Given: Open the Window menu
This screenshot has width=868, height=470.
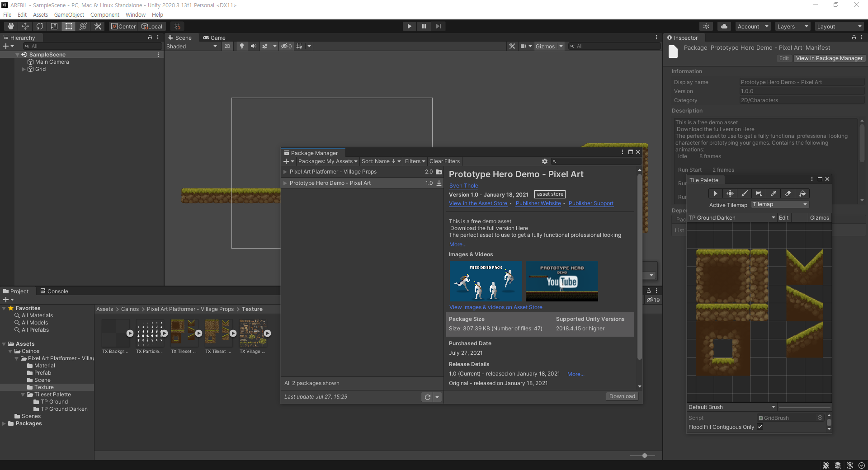Looking at the screenshot, I should tap(136, 14).
